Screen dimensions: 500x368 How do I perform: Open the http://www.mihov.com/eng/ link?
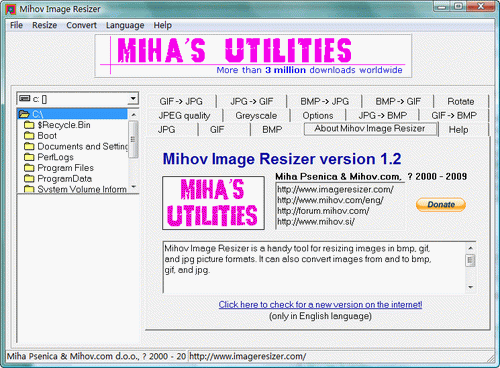tap(330, 200)
